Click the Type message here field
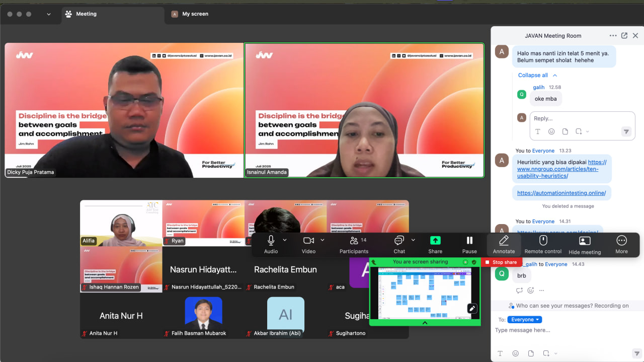The height and width of the screenshot is (362, 644). point(567,330)
